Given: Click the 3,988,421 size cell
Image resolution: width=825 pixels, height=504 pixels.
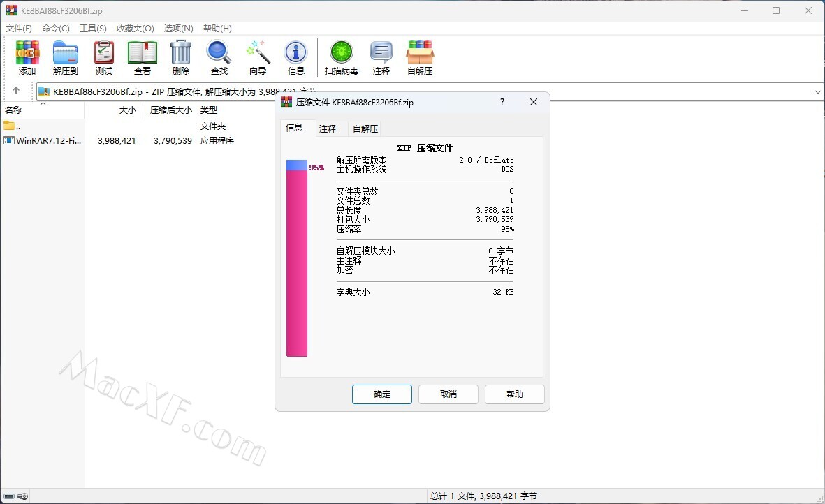Looking at the screenshot, I should coord(117,140).
